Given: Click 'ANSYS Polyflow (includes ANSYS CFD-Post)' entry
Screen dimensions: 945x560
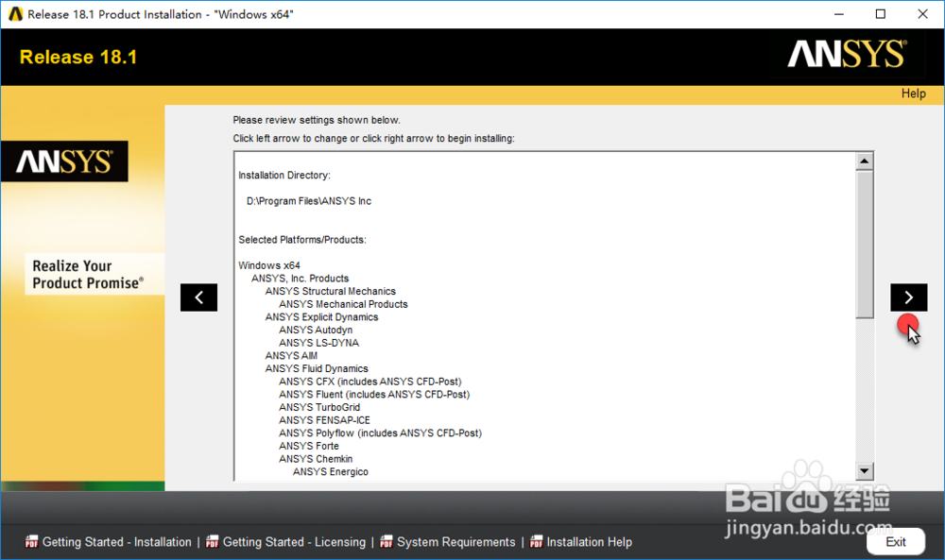Looking at the screenshot, I should click(380, 433).
